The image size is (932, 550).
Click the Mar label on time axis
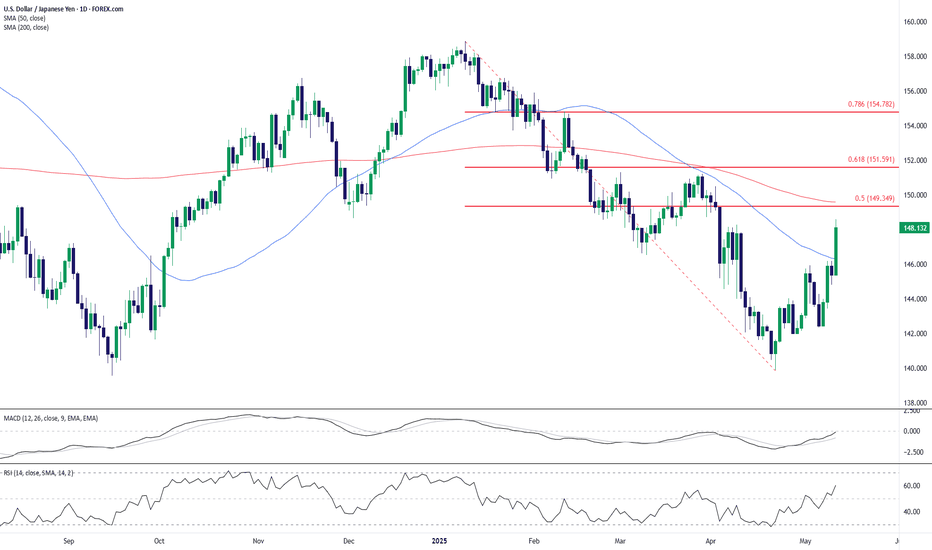click(620, 541)
